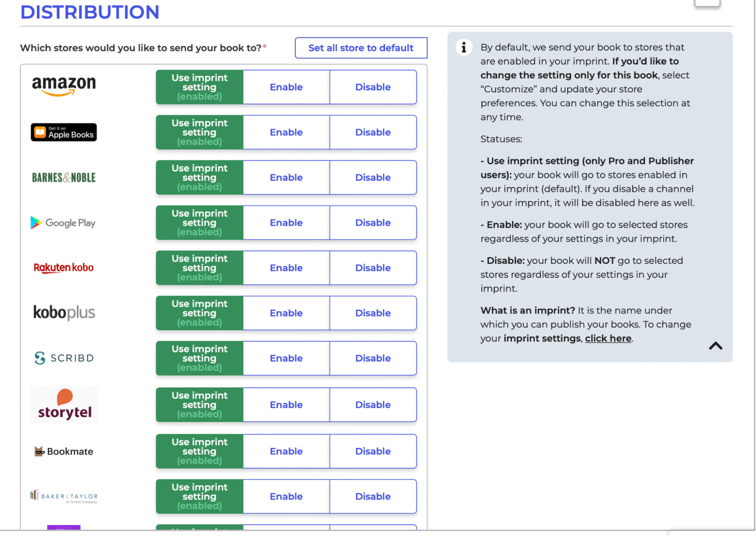Collapse the distribution info panel
This screenshot has width=756, height=536.
[715, 346]
